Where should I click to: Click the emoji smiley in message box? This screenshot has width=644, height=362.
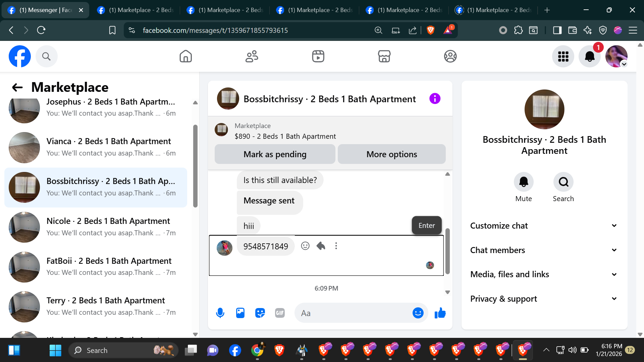click(x=418, y=313)
